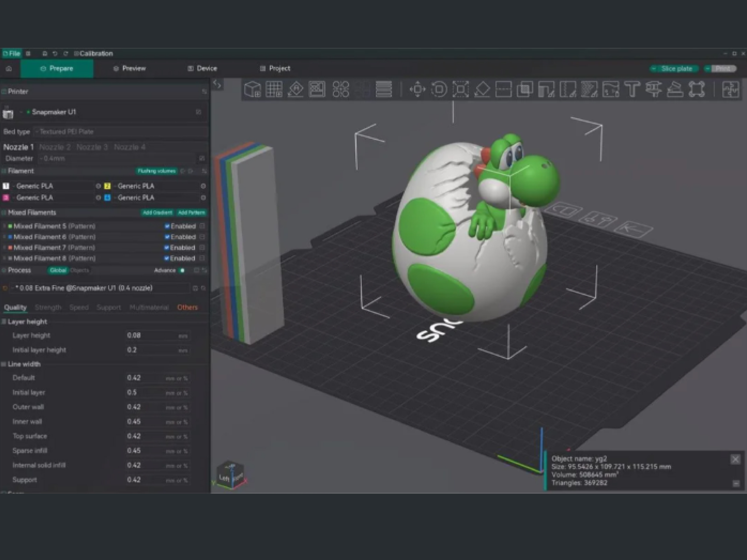This screenshot has width=747, height=560.
Task: Switch to the Preview tab
Action: pyautogui.click(x=130, y=69)
